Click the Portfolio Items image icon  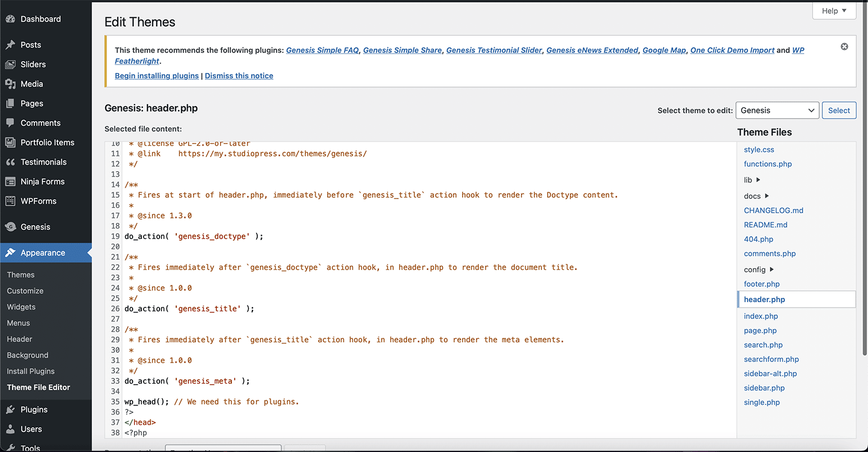point(10,142)
